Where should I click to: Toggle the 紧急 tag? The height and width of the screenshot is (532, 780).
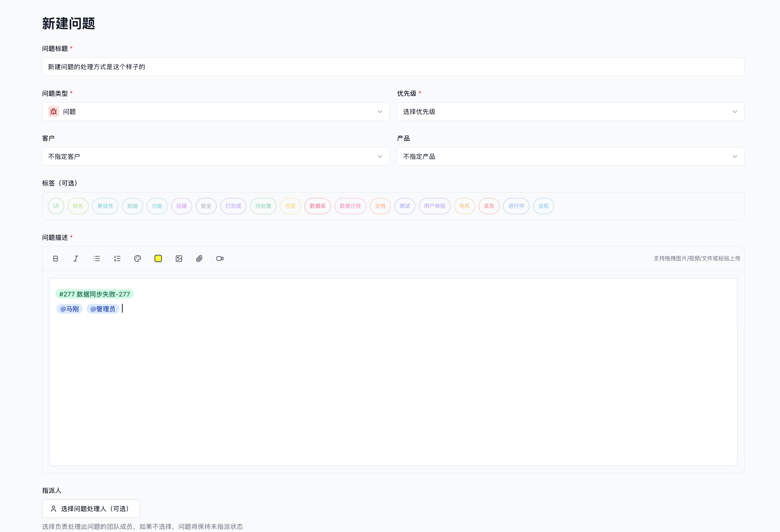pyautogui.click(x=489, y=206)
